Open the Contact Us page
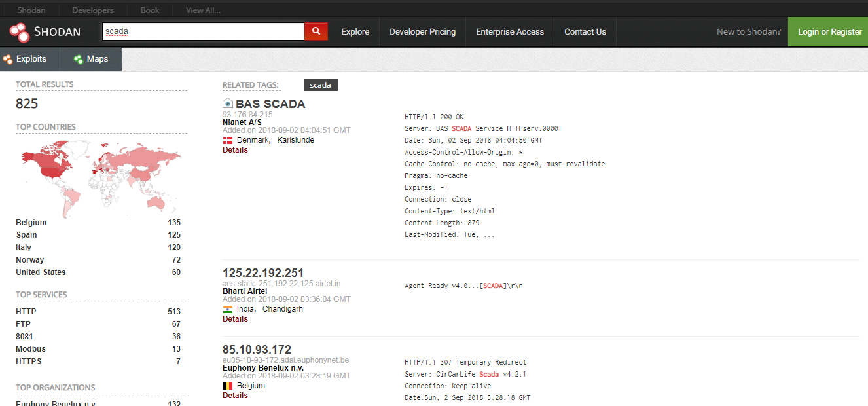Viewport: 868px width, 406px height. point(585,32)
